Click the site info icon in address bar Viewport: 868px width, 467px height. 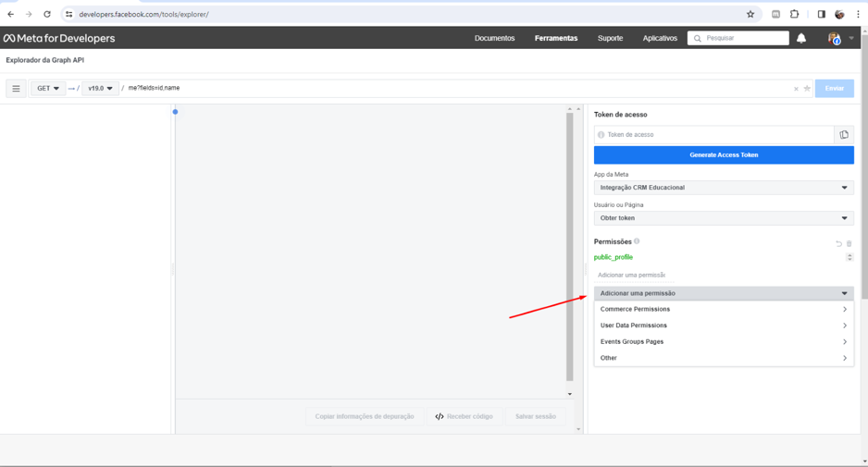(x=68, y=15)
